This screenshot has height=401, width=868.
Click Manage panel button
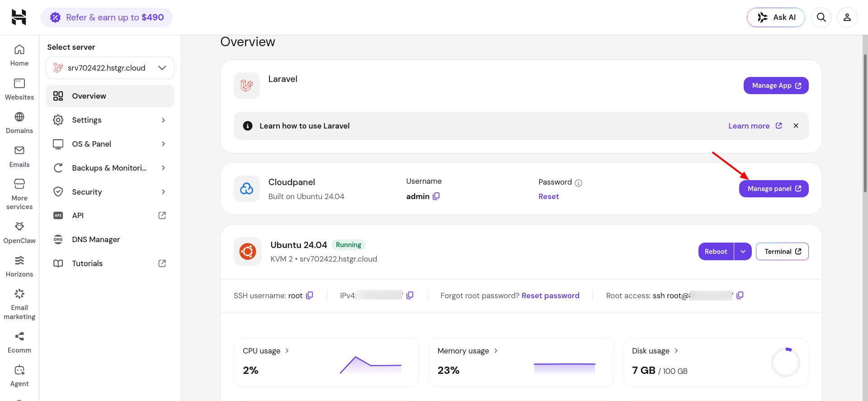(774, 189)
